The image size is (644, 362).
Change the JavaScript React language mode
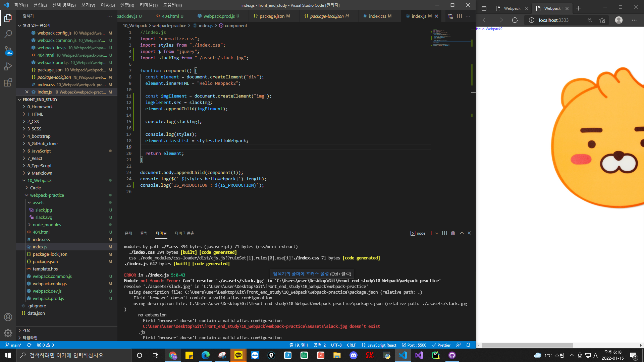coord(382,345)
